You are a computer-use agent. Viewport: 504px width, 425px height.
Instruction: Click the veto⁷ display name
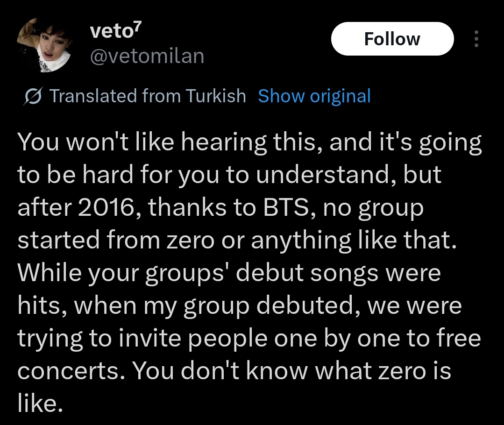(x=116, y=31)
